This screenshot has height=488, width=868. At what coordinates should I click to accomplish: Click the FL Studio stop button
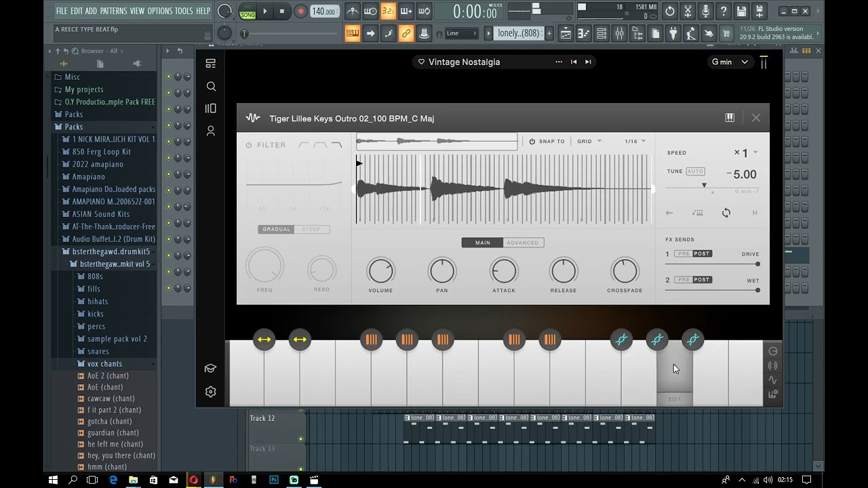click(x=282, y=11)
